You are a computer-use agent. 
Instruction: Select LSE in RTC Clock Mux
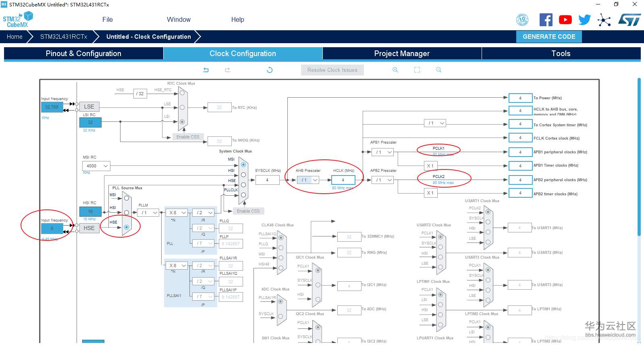click(x=182, y=107)
